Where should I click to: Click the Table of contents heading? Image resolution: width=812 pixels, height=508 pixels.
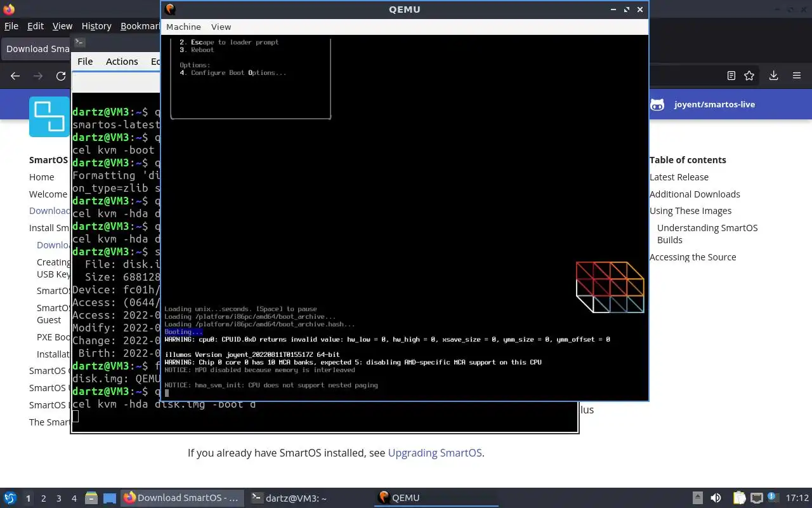click(x=688, y=160)
